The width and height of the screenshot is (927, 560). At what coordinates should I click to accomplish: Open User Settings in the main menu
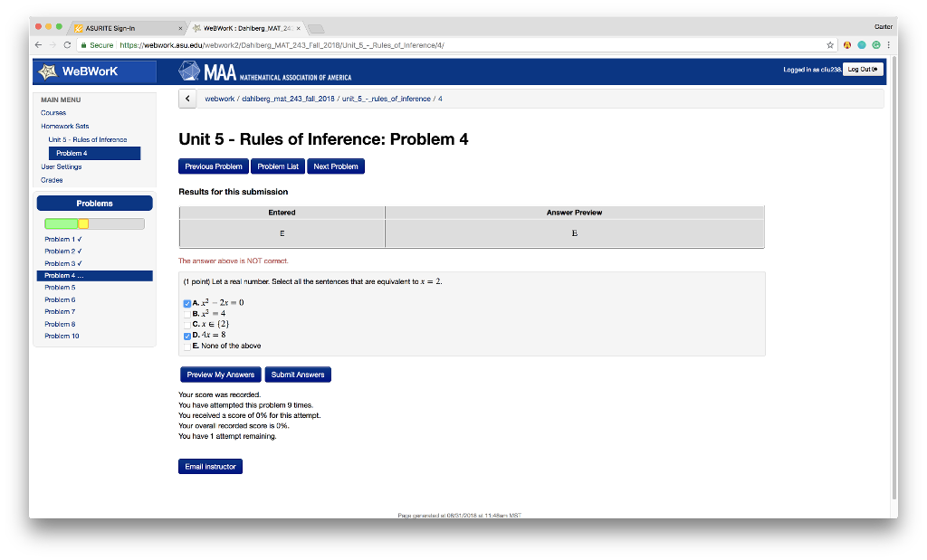(x=61, y=166)
